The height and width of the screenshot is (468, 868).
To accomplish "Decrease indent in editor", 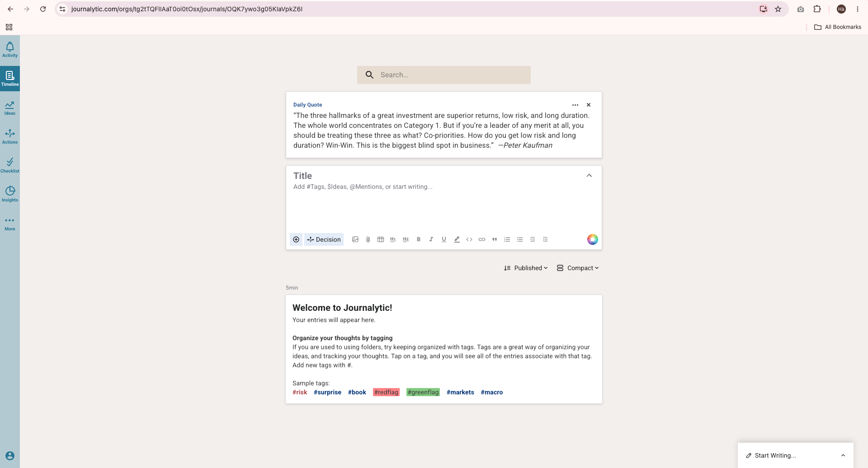I will coord(533,239).
